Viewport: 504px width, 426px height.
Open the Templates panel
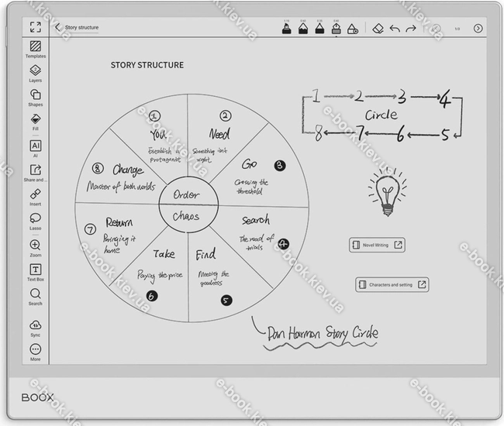coord(36,50)
